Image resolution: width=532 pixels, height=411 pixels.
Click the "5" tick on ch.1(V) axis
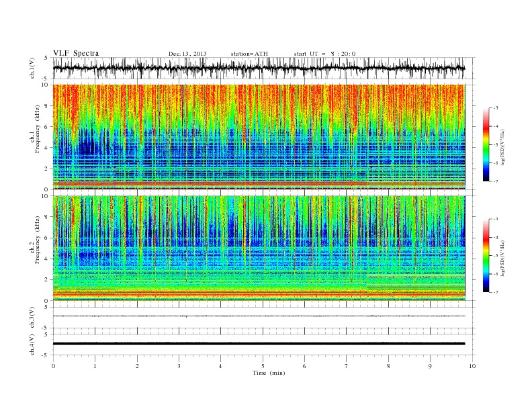pos(46,58)
